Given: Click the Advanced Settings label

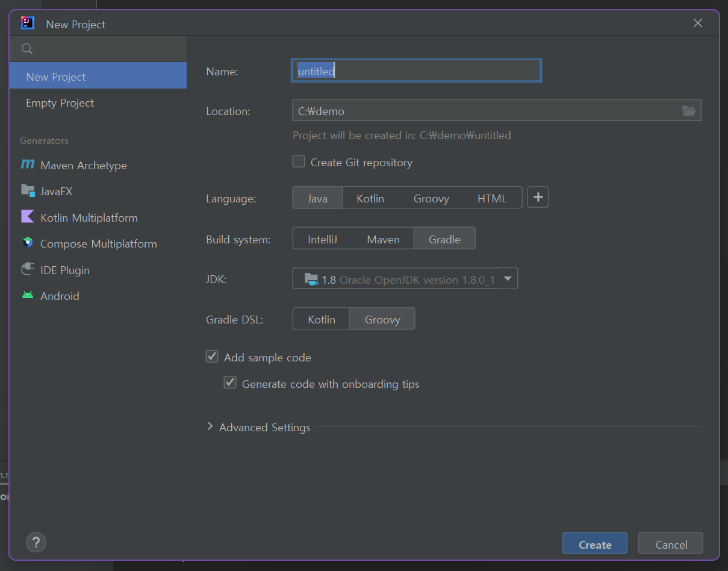Looking at the screenshot, I should point(265,427).
